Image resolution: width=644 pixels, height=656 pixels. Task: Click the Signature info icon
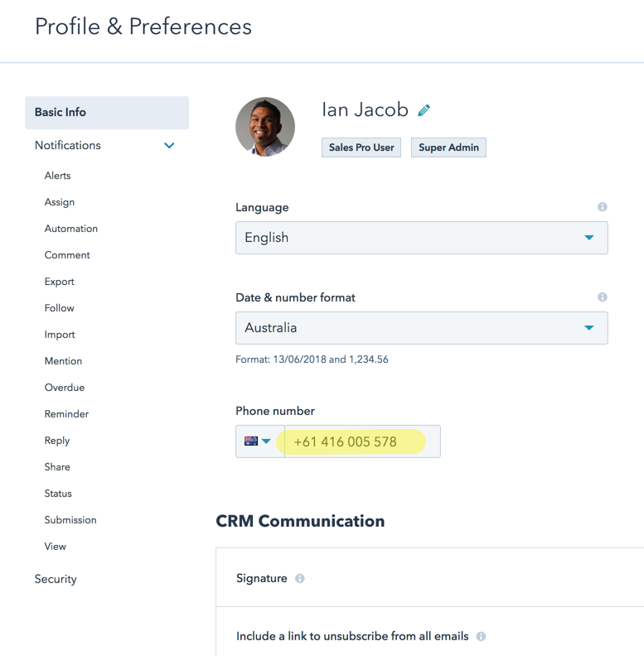coord(300,578)
